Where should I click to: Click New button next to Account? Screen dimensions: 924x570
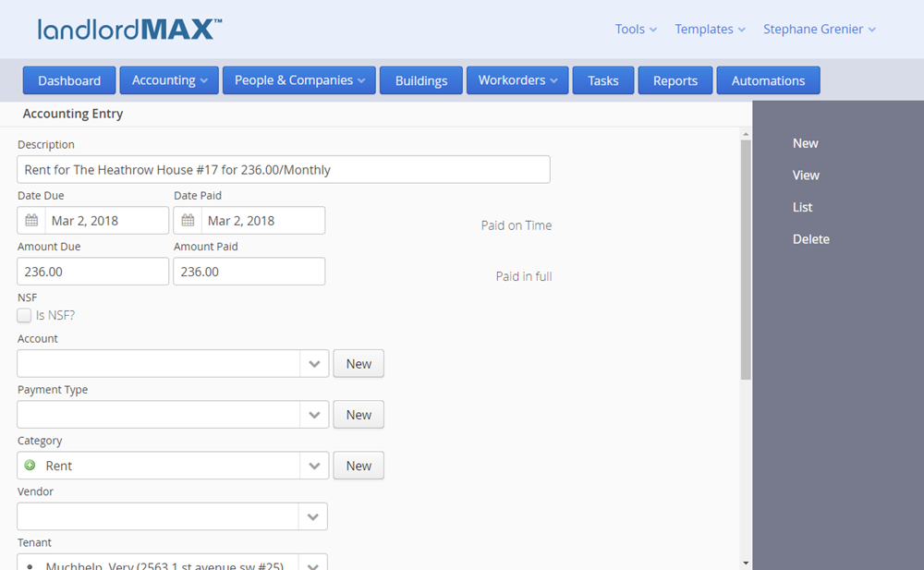coord(359,364)
